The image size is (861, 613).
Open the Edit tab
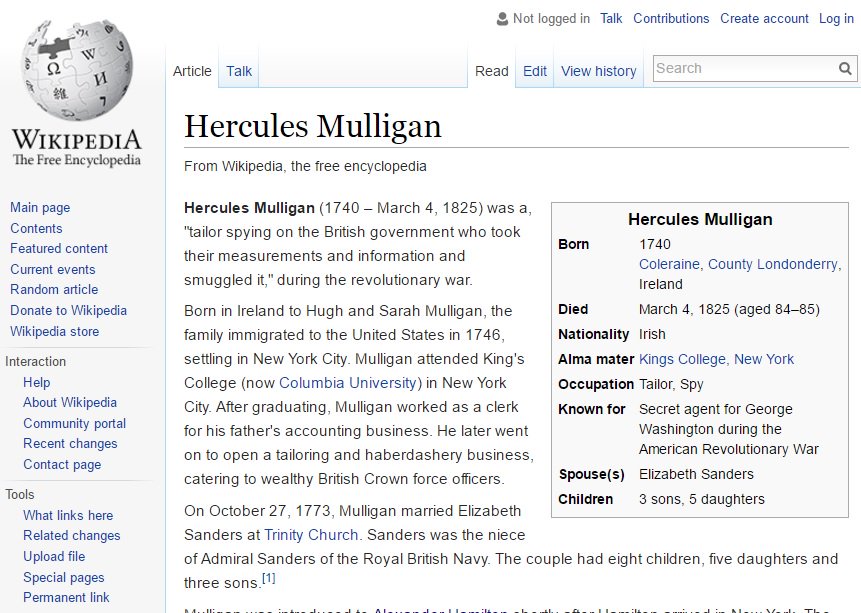(x=535, y=71)
